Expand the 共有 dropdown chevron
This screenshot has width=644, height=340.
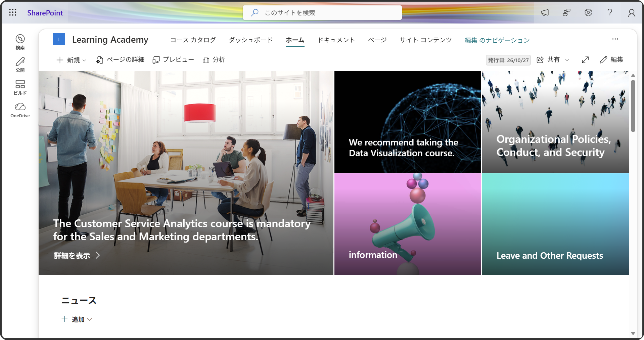[567, 60]
